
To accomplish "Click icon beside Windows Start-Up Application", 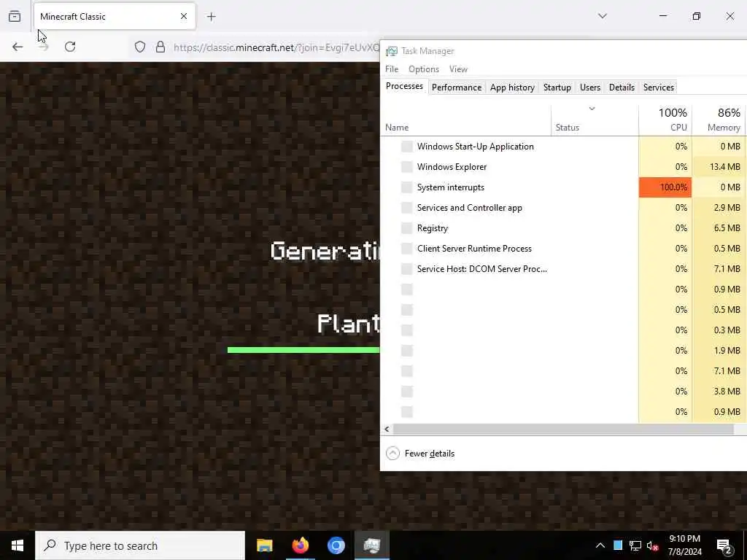I will point(407,147).
